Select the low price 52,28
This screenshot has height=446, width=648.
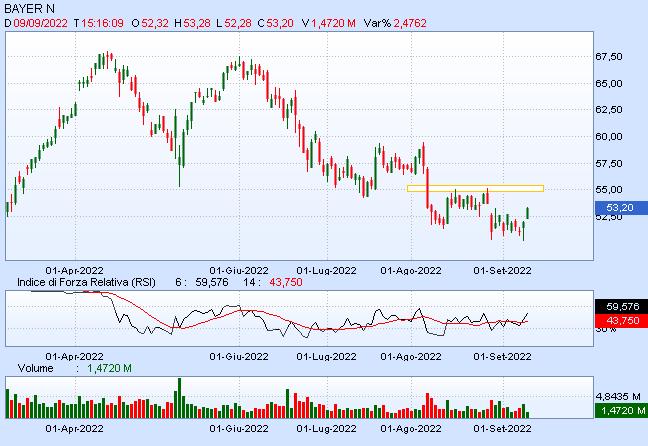pos(238,23)
